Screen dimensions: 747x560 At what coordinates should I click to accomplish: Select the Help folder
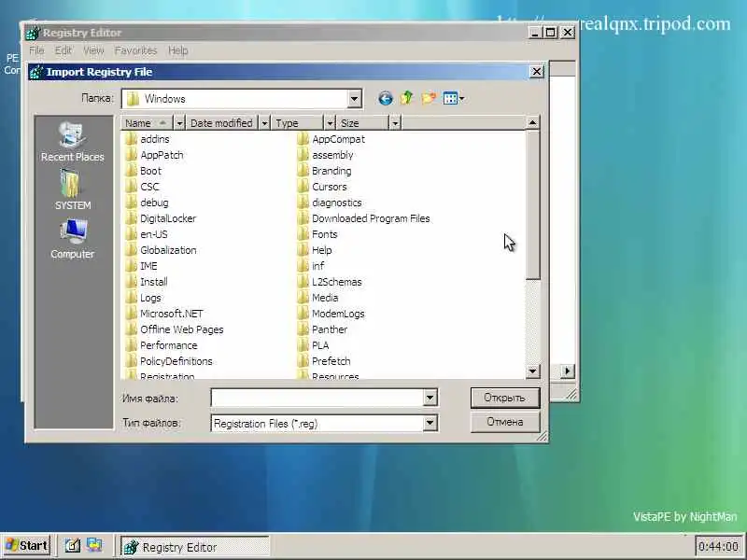click(x=315, y=250)
